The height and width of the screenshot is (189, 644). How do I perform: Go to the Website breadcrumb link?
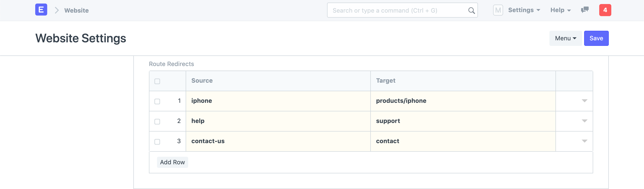click(76, 10)
